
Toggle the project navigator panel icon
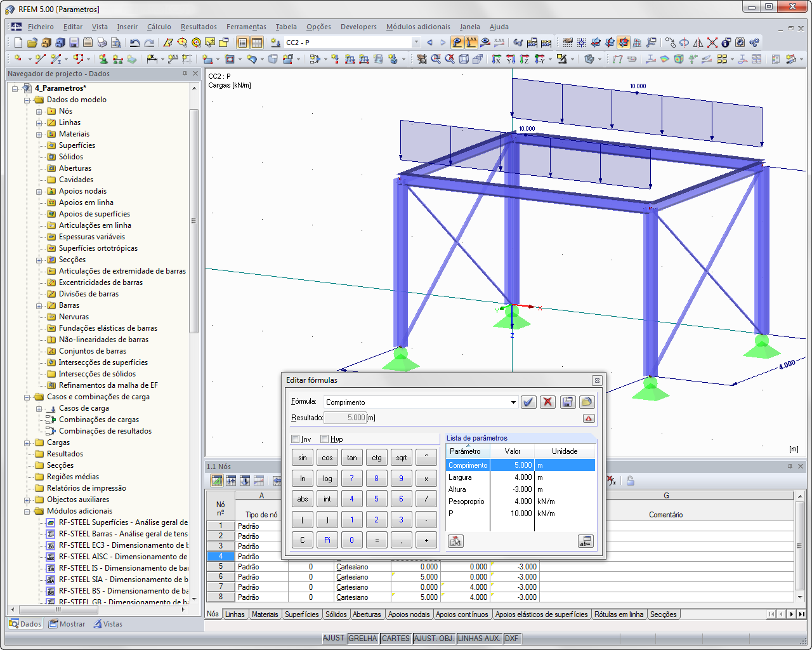coord(242,43)
